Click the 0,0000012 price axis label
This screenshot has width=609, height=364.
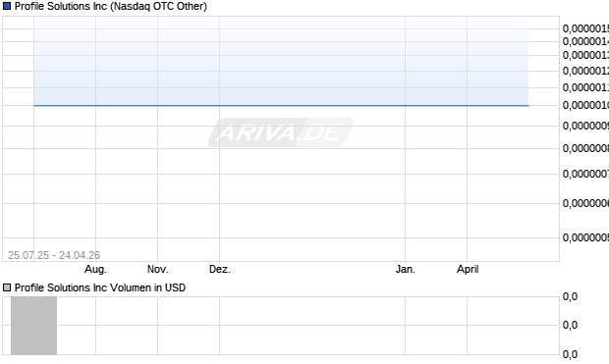coord(585,71)
